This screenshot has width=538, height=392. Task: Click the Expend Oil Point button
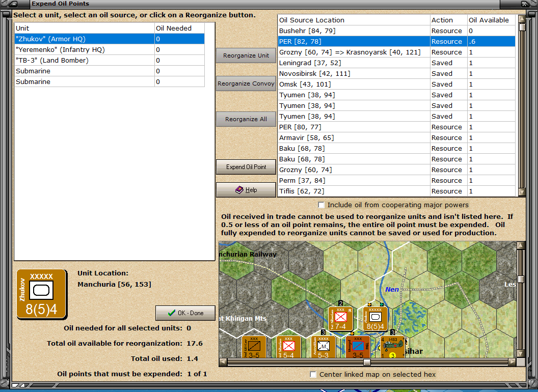click(x=246, y=167)
